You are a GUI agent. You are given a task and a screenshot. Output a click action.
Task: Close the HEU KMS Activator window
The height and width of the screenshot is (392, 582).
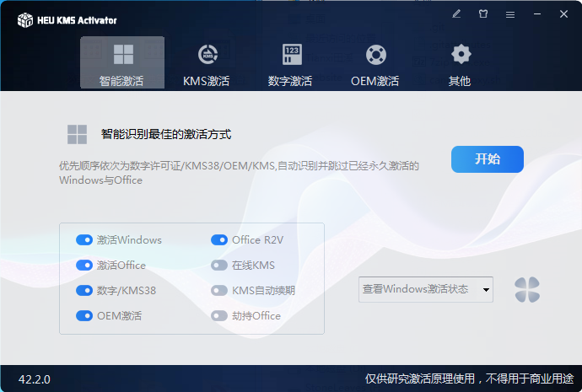coord(563,14)
